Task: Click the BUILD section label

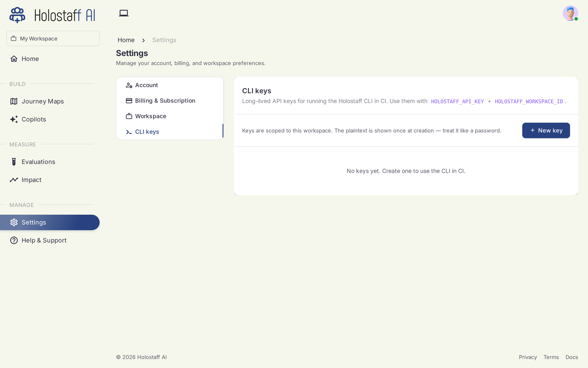Action: 18,84
